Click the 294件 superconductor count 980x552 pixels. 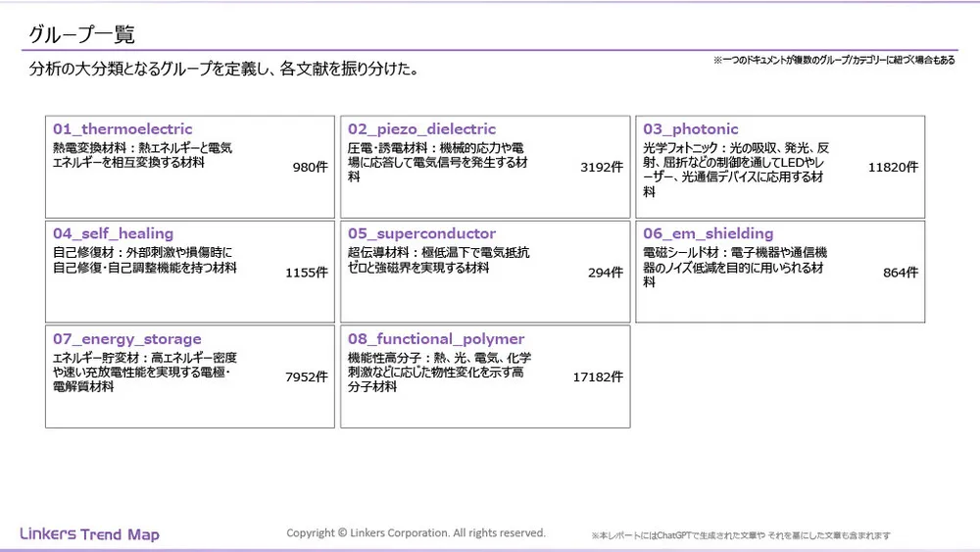tap(605, 273)
